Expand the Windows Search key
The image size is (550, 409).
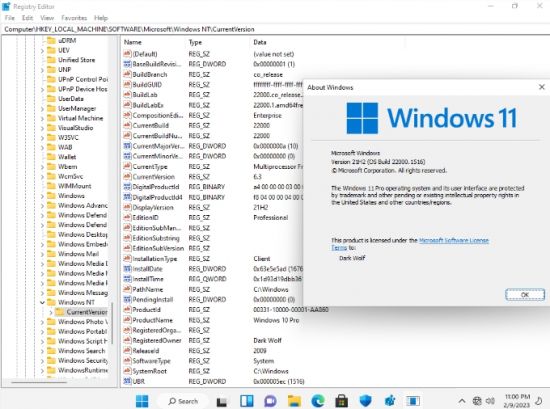[x=42, y=351]
